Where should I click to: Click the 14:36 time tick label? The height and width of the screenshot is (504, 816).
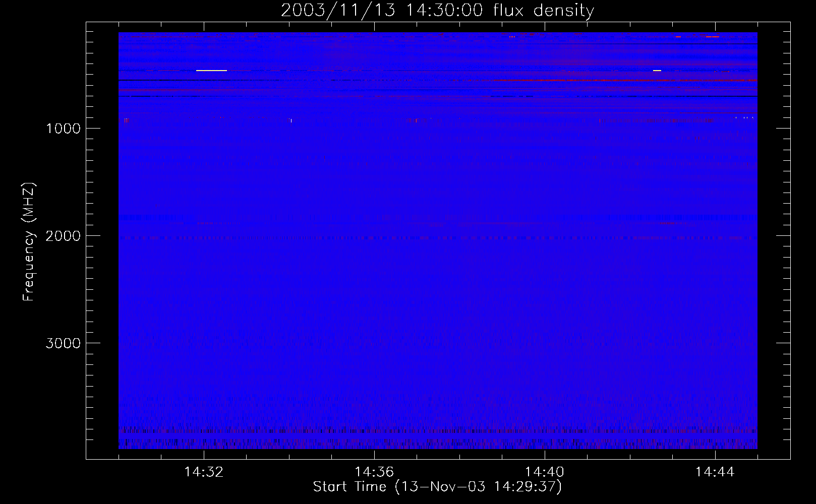pyautogui.click(x=374, y=472)
